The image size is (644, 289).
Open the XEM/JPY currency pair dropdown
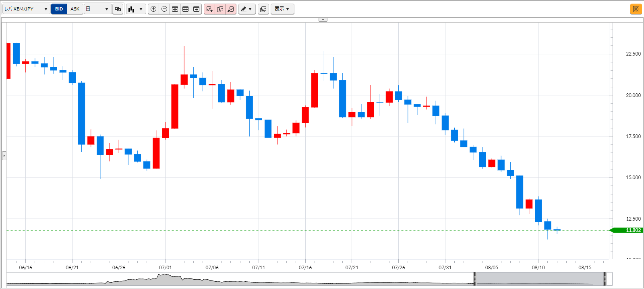[26, 9]
